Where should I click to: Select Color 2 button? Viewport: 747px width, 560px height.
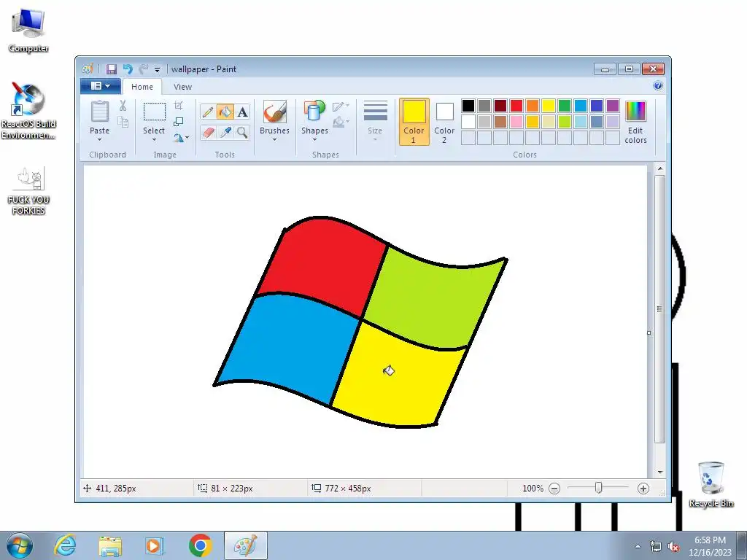pos(444,122)
